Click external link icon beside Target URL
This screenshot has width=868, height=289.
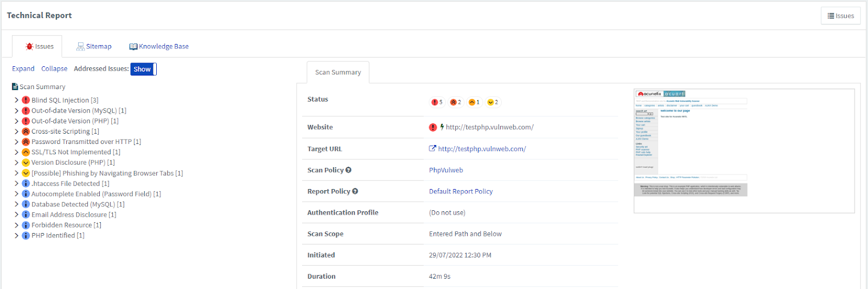pyautogui.click(x=432, y=148)
